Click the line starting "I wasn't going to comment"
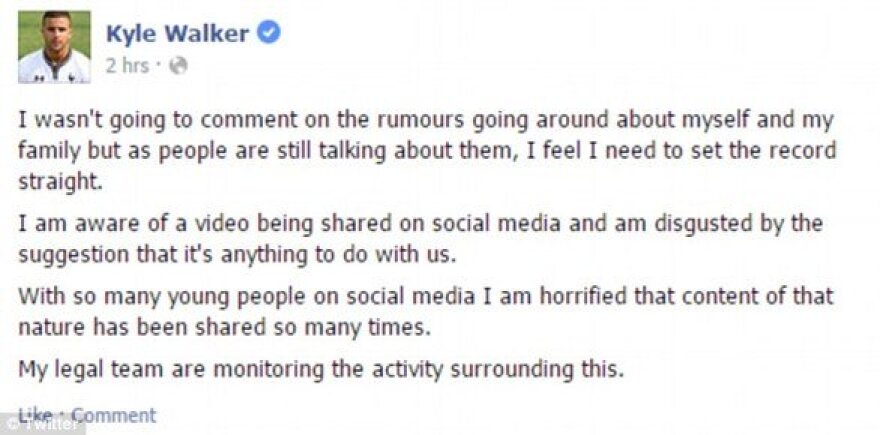This screenshot has height=435, width=880. 425,121
